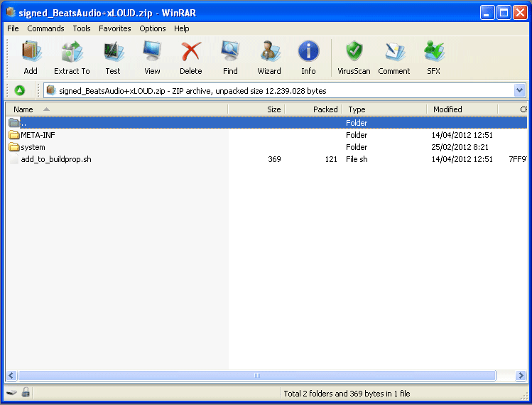Click the drive icon in status bar
The height and width of the screenshot is (405, 532).
pyautogui.click(x=11, y=393)
